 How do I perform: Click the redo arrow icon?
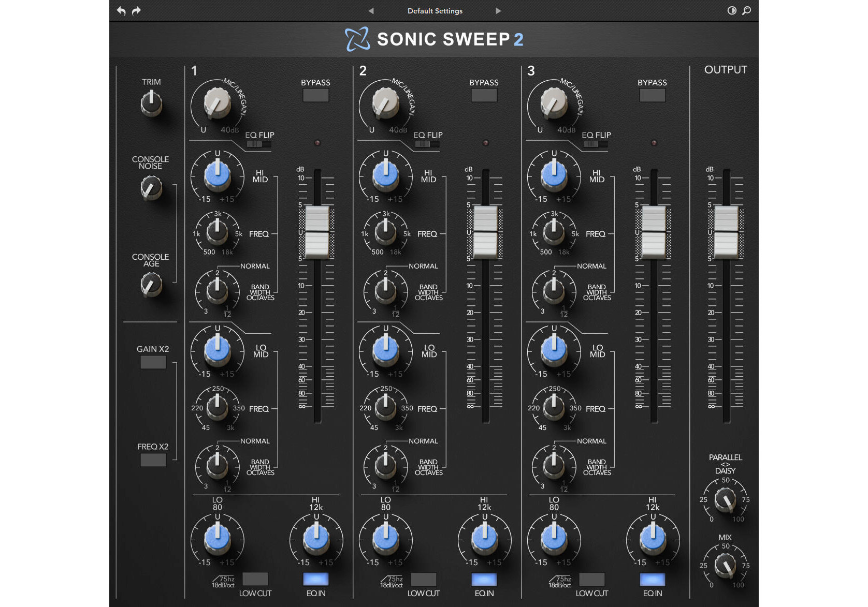pos(136,11)
